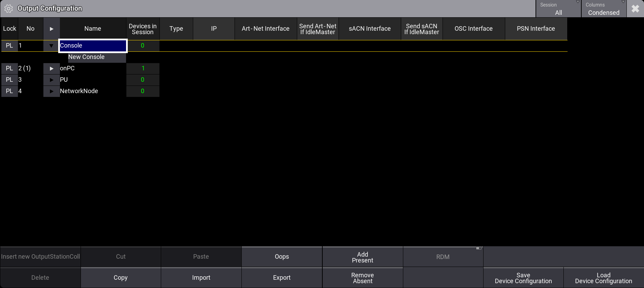Click the Name column header
Viewport: 644px width, 288px height.
pos(93,29)
